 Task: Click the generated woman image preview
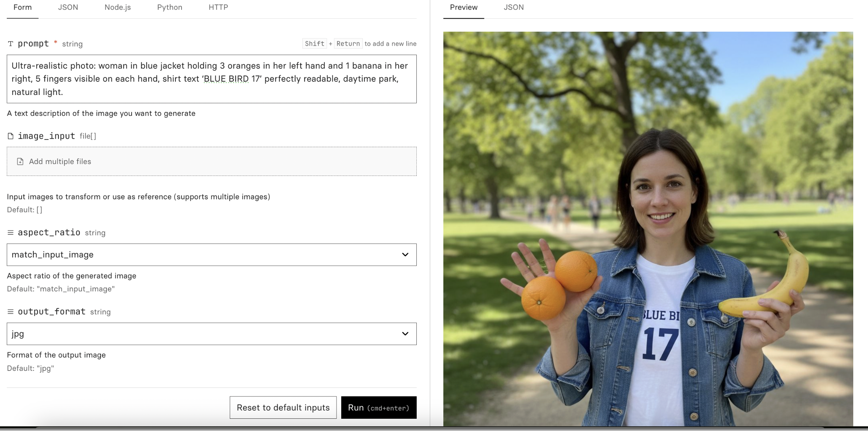648,229
